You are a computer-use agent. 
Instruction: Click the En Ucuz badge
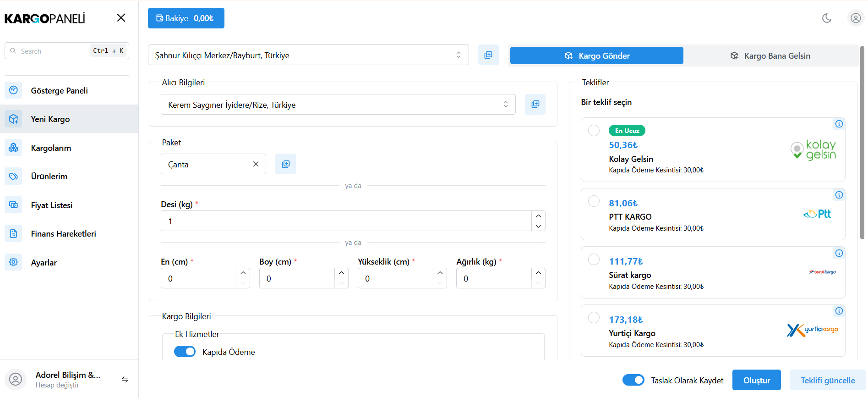(627, 131)
